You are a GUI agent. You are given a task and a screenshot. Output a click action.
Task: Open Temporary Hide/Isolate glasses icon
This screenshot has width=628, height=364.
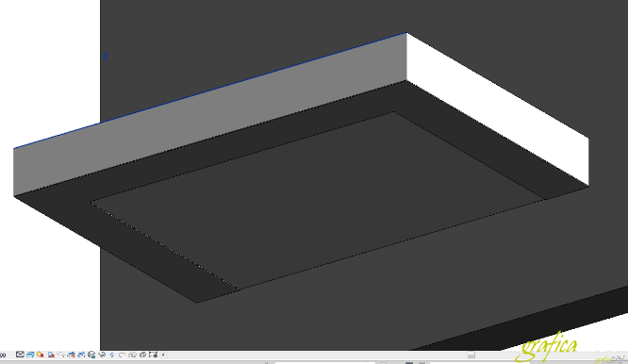pyautogui.click(x=102, y=355)
